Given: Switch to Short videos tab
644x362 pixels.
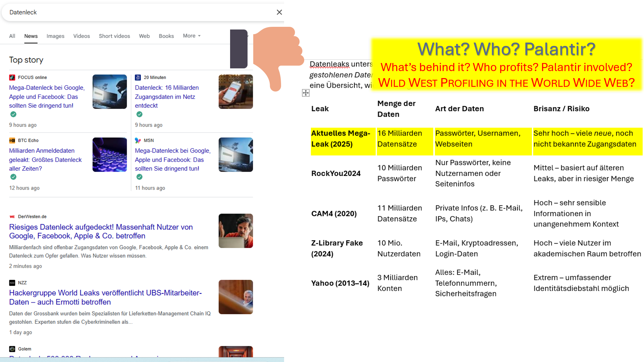Looking at the screenshot, I should [x=114, y=36].
